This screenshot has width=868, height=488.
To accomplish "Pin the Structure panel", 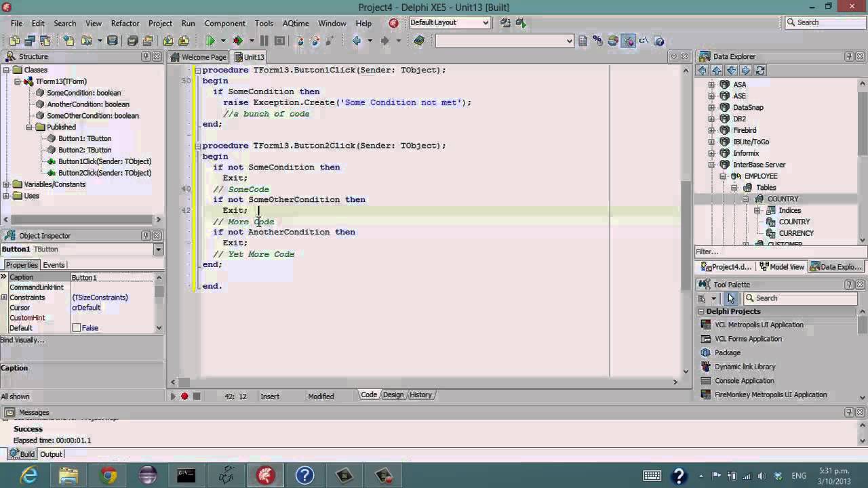I will 146,56.
